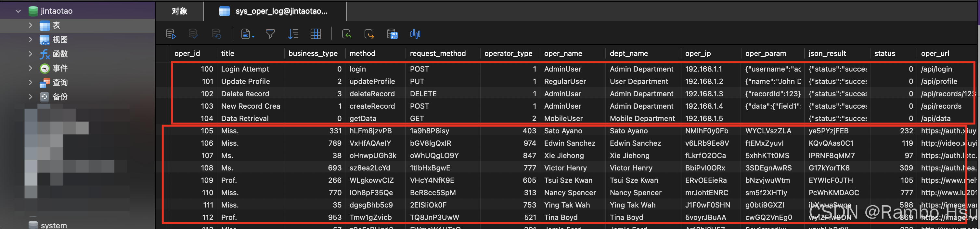The height and width of the screenshot is (229, 980).
Task: Click the 函数 fx icon in the tree
Action: pos(45,54)
